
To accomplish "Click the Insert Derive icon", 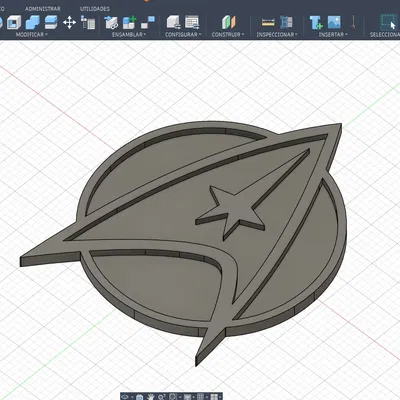I will pos(316,22).
